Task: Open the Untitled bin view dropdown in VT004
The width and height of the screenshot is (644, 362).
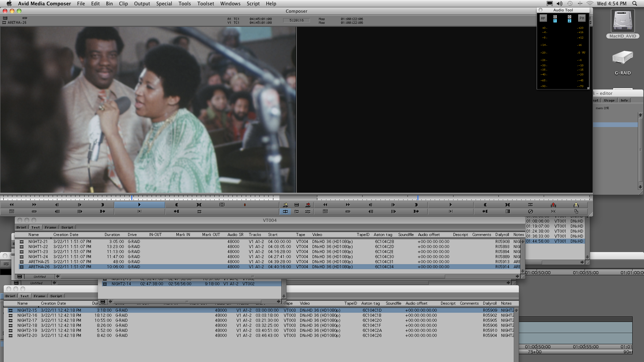Action: click(x=40, y=277)
